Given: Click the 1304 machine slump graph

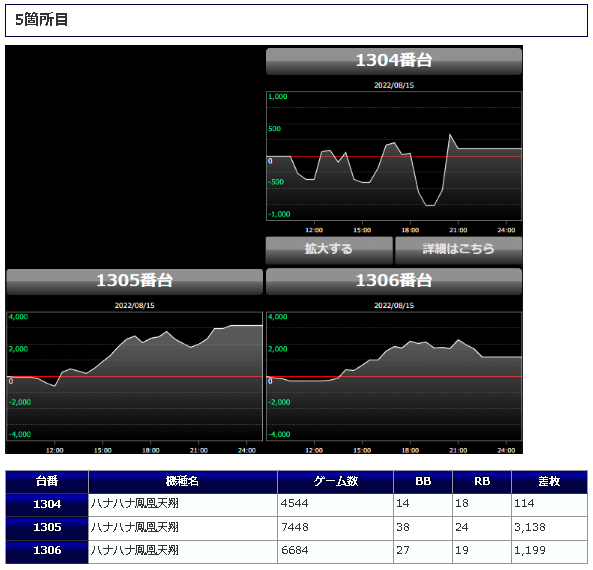Looking at the screenshot, I should [x=394, y=156].
